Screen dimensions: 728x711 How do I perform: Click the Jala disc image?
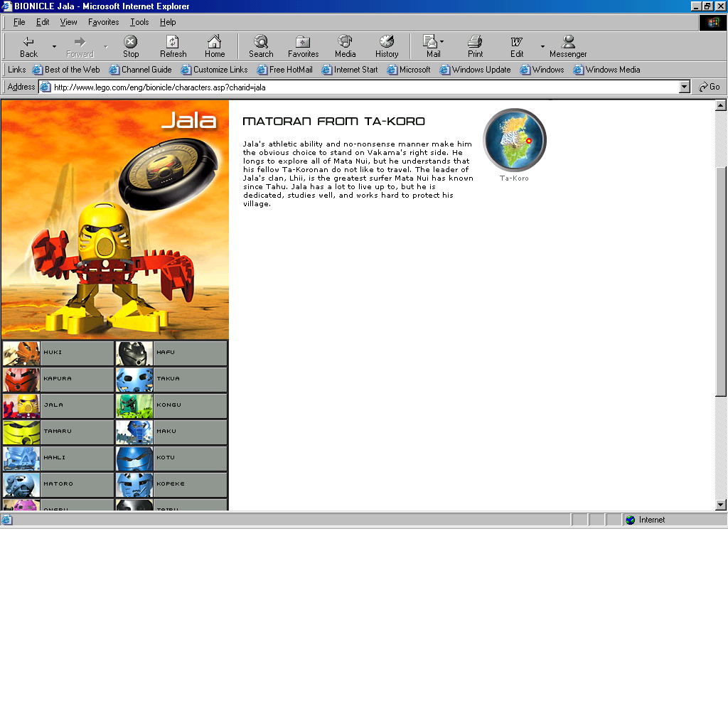click(x=168, y=173)
